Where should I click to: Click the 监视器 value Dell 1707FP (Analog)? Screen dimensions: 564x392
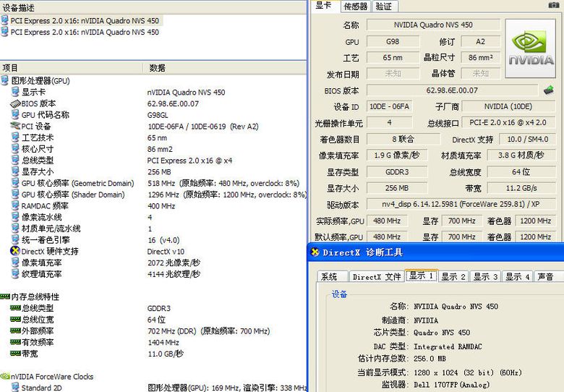pyautogui.click(x=451, y=385)
